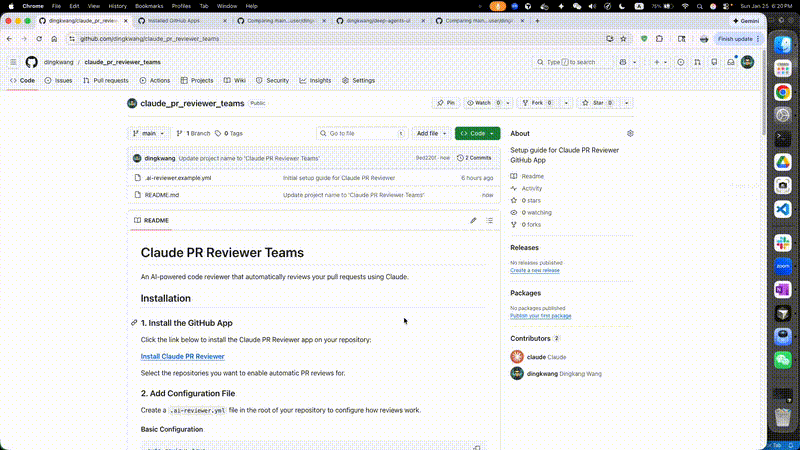800x450 pixels.
Task: Open the main branch switcher dropdown
Action: click(x=149, y=133)
